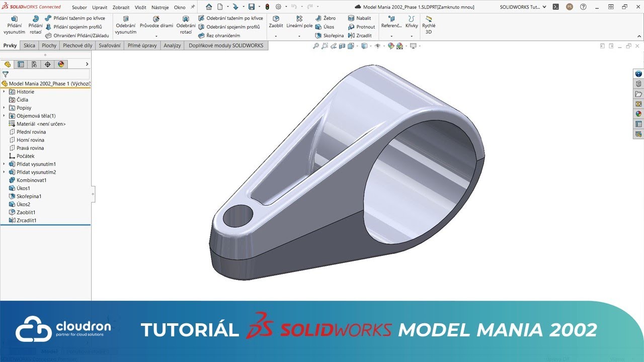644x362 pixels.
Task: Click the zoom to area magnifier icon
Action: 325,46
